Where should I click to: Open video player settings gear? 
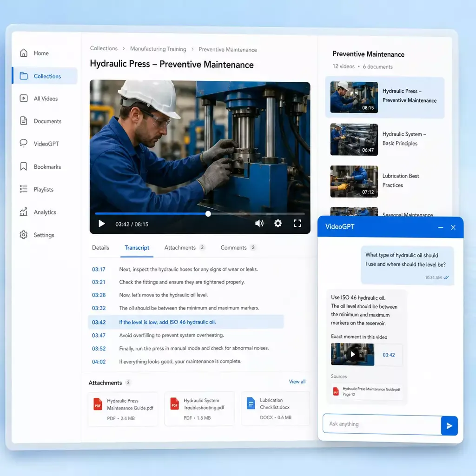click(278, 224)
